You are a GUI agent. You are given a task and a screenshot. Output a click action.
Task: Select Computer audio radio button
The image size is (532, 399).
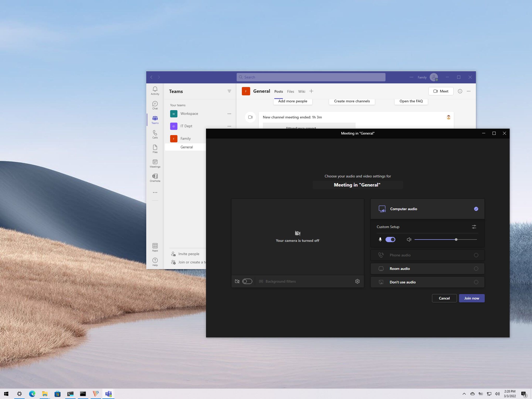[476, 209]
